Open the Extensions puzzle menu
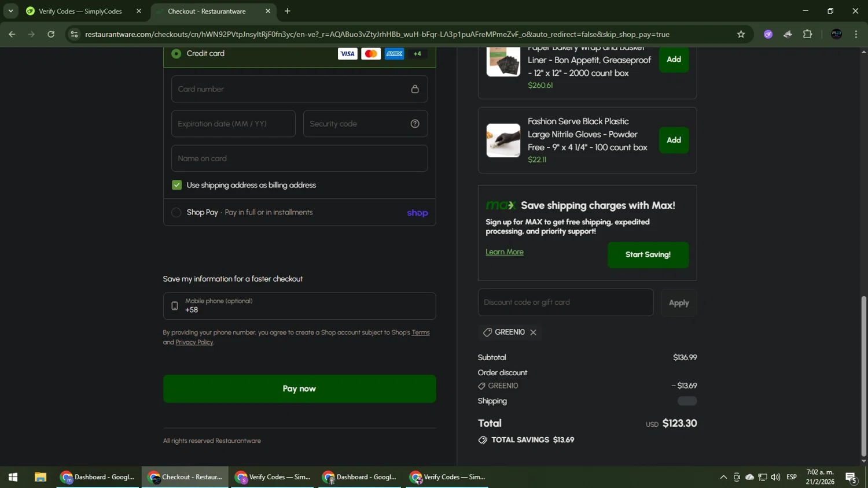868x488 pixels. tap(808, 34)
